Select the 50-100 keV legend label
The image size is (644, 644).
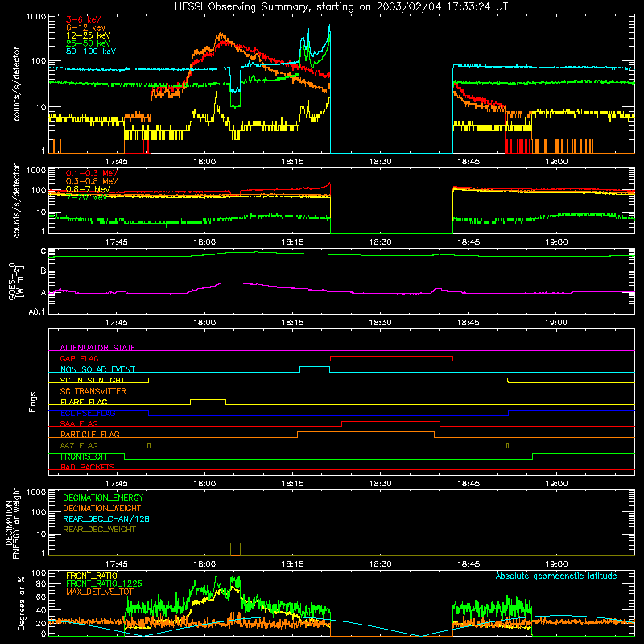click(x=91, y=52)
